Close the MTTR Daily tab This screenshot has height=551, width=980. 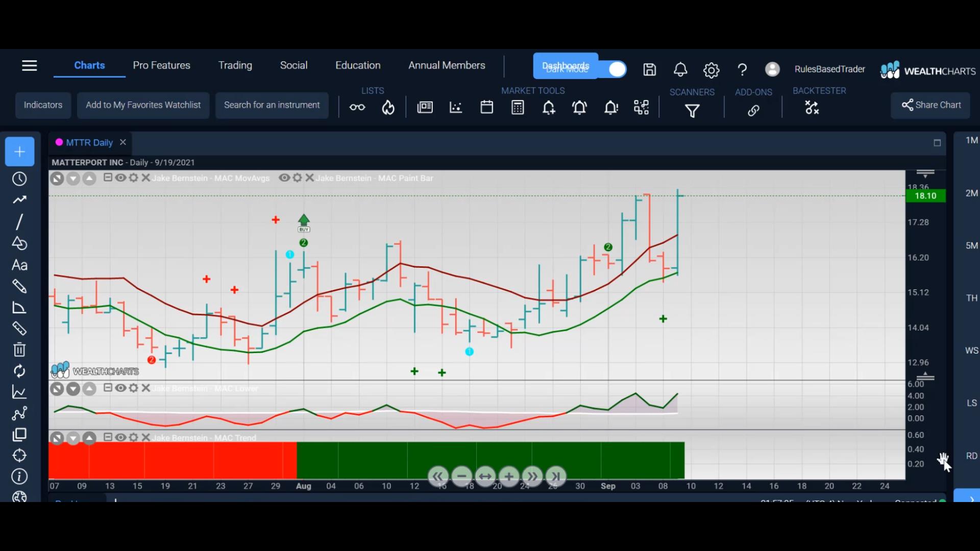[123, 142]
